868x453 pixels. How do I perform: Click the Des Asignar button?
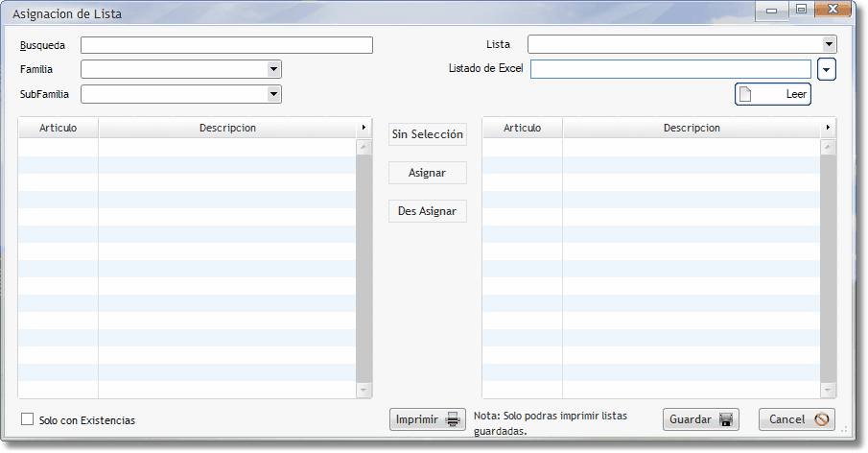click(x=427, y=211)
